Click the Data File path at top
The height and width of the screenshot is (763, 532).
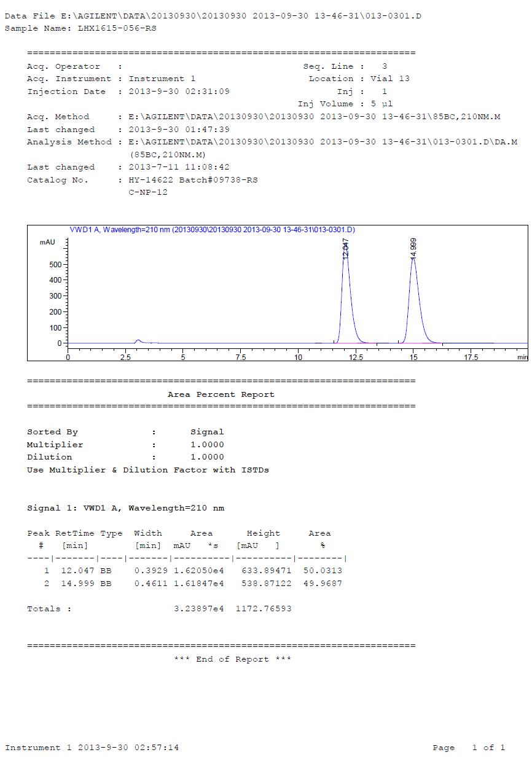click(213, 15)
